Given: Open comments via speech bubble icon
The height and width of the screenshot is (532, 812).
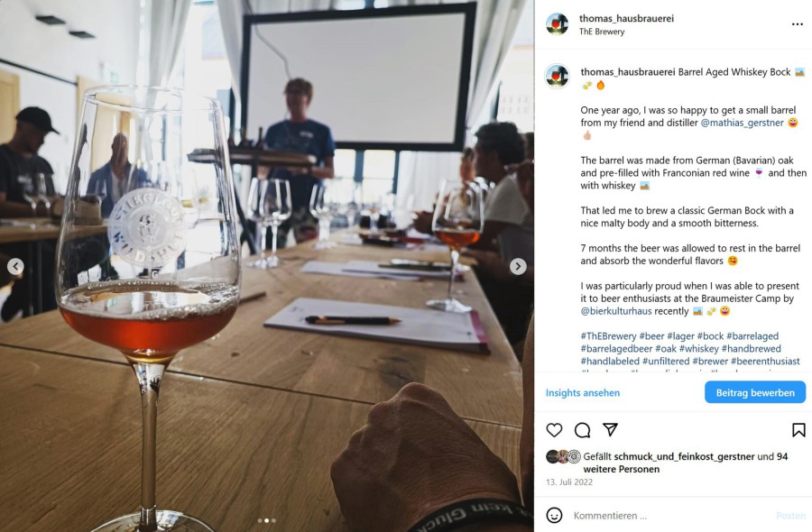Looking at the screenshot, I should (582, 430).
